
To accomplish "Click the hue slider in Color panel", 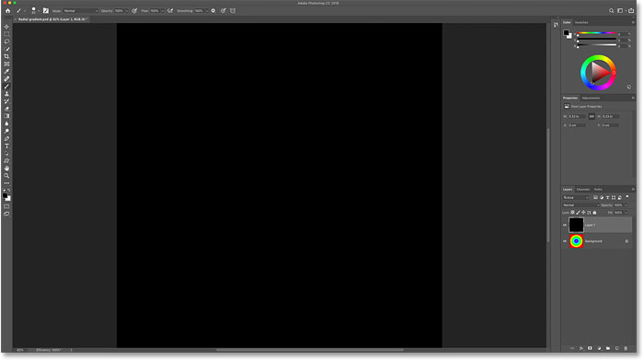I will [597, 33].
